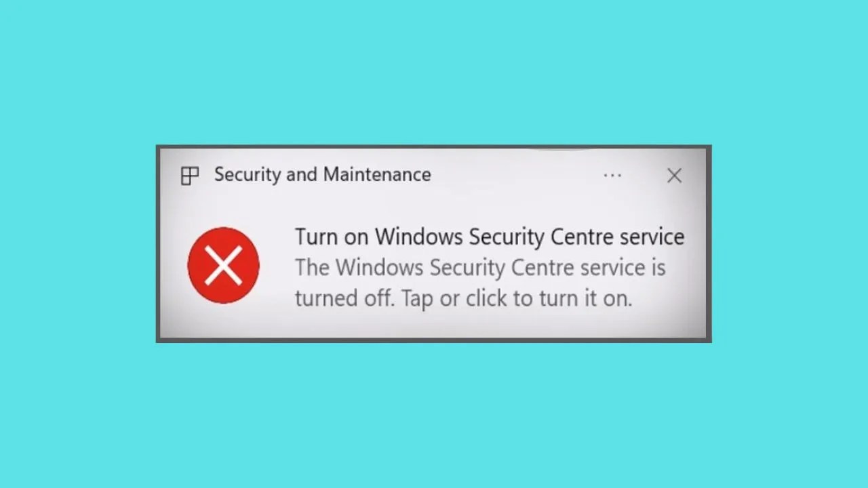Dismiss the notification with the X icon
The image size is (868, 488).
point(674,176)
